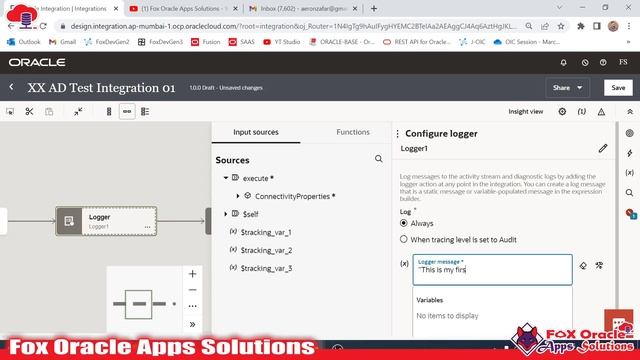Switch to vertical layout icon

pyautogui.click(x=109, y=111)
